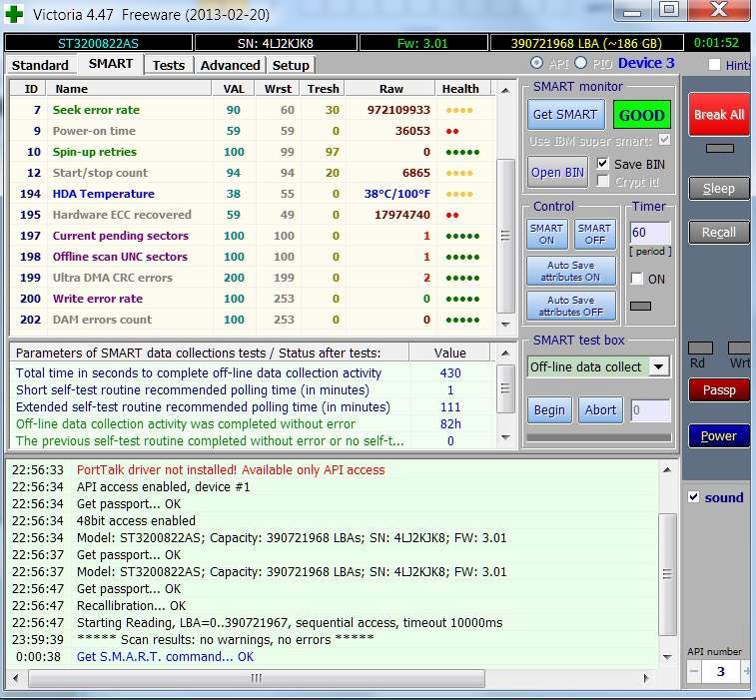756x700 pixels.
Task: Uncheck the sound checkbox
Action: click(x=694, y=497)
